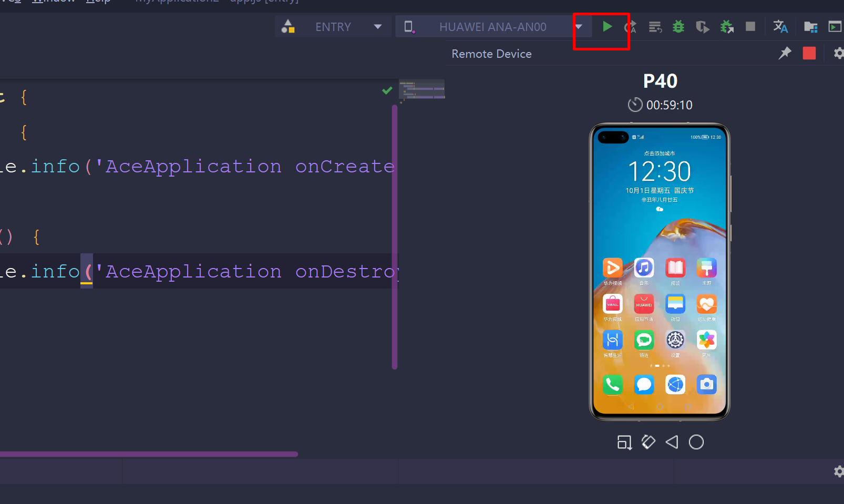The image size is (844, 504).
Task: Open the Health heart app on phone
Action: pyautogui.click(x=707, y=304)
